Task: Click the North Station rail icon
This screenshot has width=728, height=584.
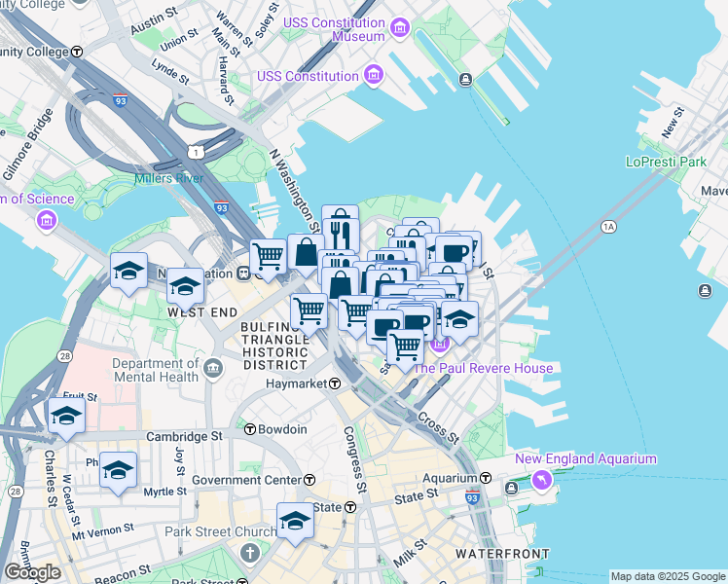Action: pos(243,274)
